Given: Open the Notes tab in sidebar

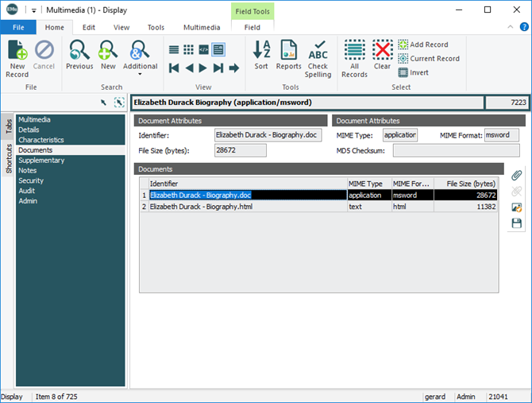Looking at the screenshot, I should pyautogui.click(x=70, y=170).
